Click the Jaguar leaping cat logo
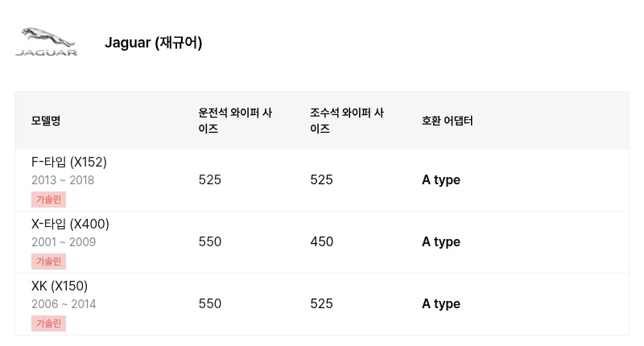 click(x=47, y=42)
